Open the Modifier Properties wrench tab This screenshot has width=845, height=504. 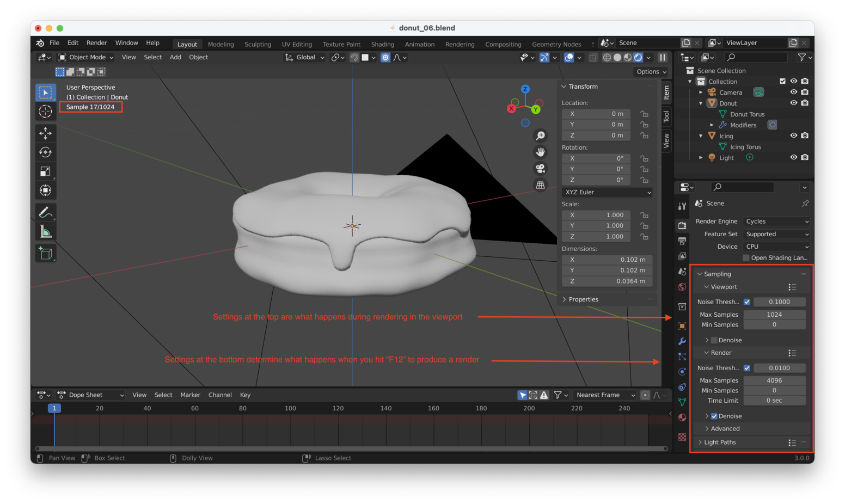point(682,342)
